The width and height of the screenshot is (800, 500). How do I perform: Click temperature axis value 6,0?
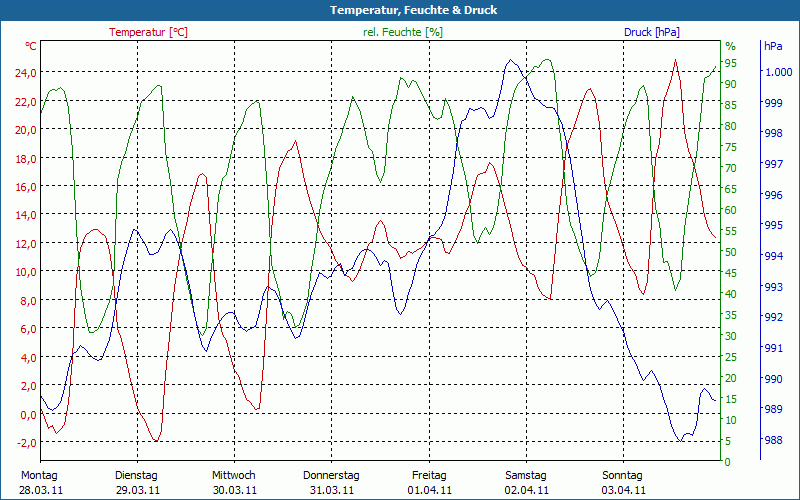point(29,329)
